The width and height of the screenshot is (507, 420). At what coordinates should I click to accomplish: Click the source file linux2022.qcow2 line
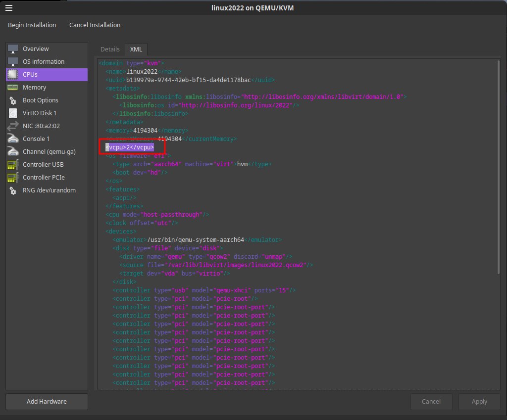(216, 265)
